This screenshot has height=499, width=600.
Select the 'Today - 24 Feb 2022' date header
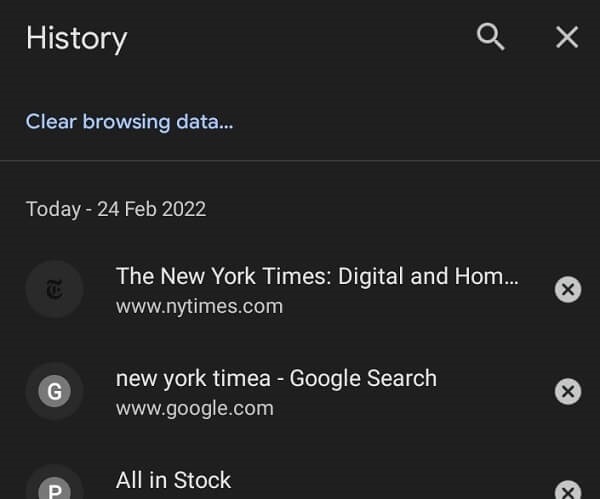[x=116, y=210]
